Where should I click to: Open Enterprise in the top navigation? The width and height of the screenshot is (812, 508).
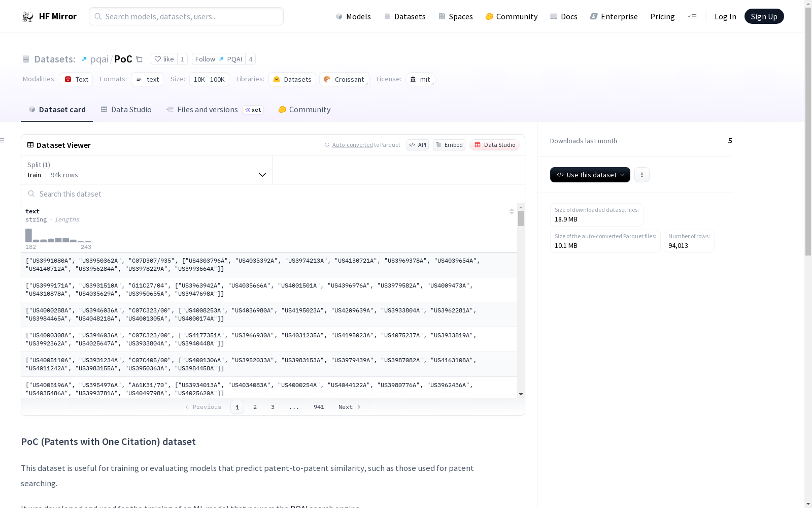pyautogui.click(x=614, y=16)
